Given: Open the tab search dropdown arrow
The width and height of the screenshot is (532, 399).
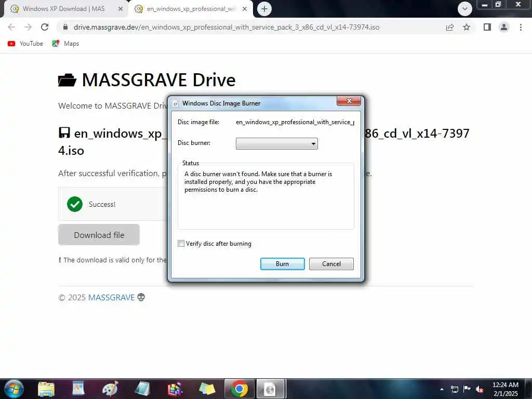Looking at the screenshot, I should [x=465, y=9].
